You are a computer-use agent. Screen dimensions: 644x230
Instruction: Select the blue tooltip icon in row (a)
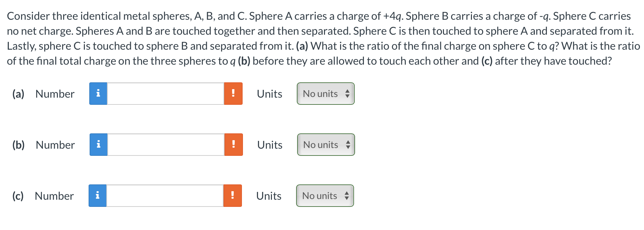pos(98,94)
